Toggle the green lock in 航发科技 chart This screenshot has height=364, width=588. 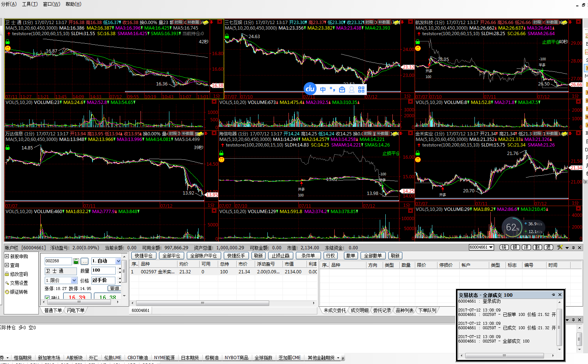pos(418,42)
